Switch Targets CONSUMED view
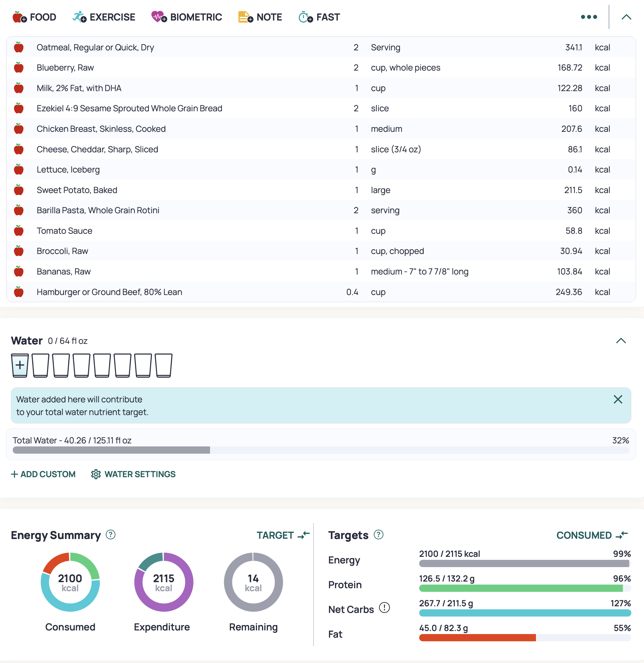The height and width of the screenshot is (663, 644). [x=592, y=535]
